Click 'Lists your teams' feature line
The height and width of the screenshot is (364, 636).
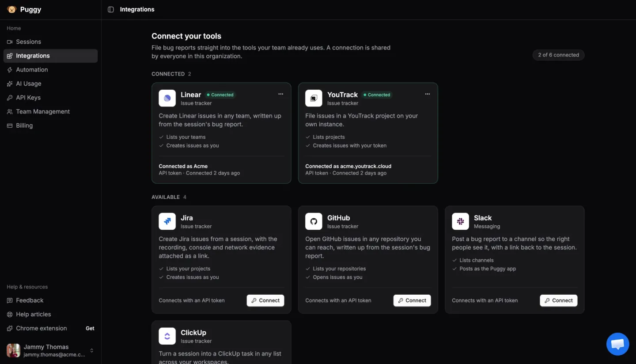[186, 137]
